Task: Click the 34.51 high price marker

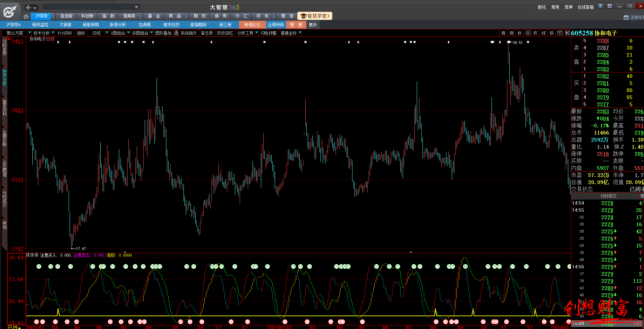Action: tap(517, 42)
